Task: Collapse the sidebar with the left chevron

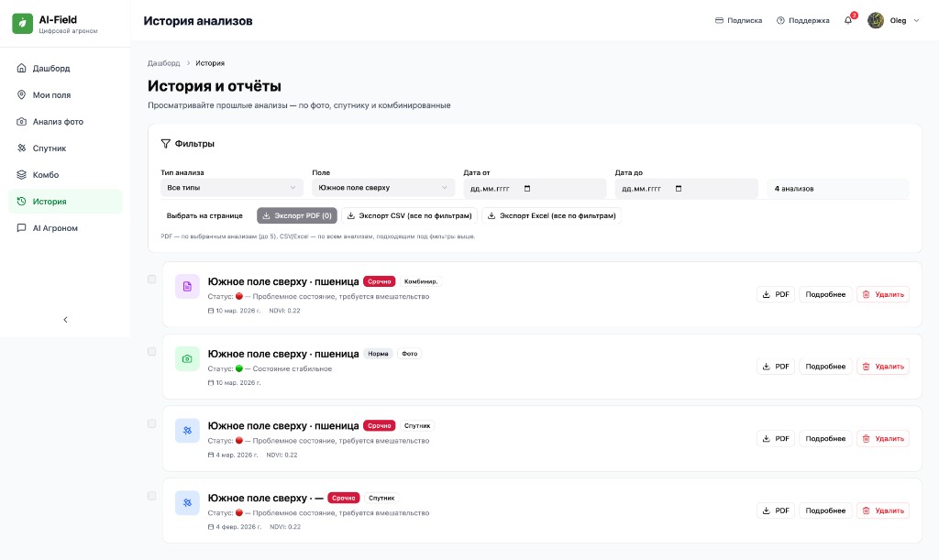Action: (x=65, y=320)
